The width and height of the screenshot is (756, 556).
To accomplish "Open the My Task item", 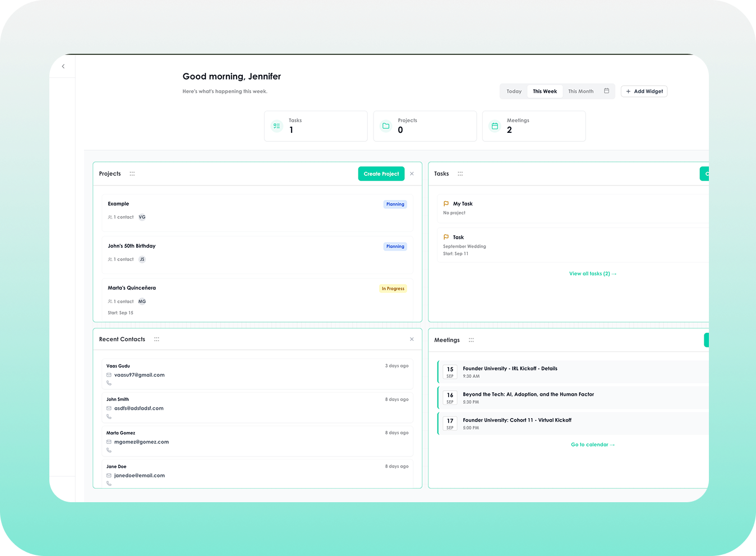I will (573, 208).
